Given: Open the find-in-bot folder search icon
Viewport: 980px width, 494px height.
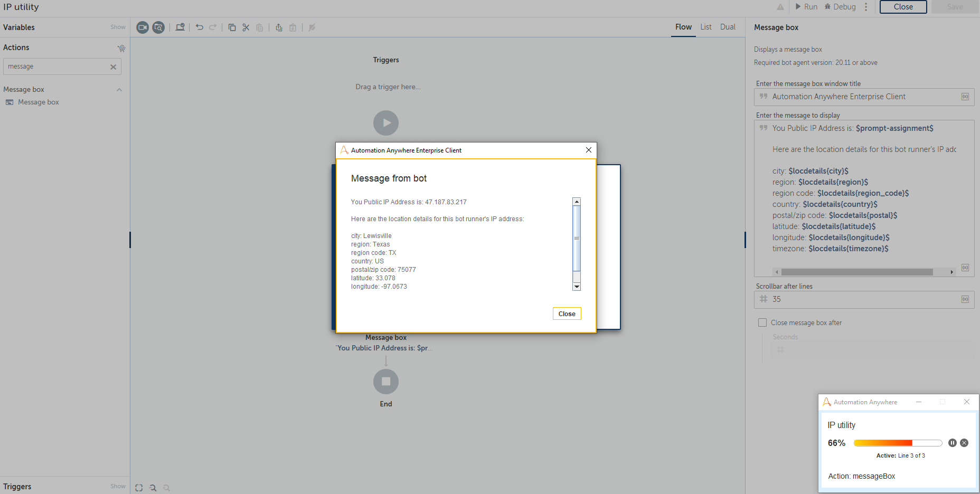Looking at the screenshot, I should (x=158, y=27).
